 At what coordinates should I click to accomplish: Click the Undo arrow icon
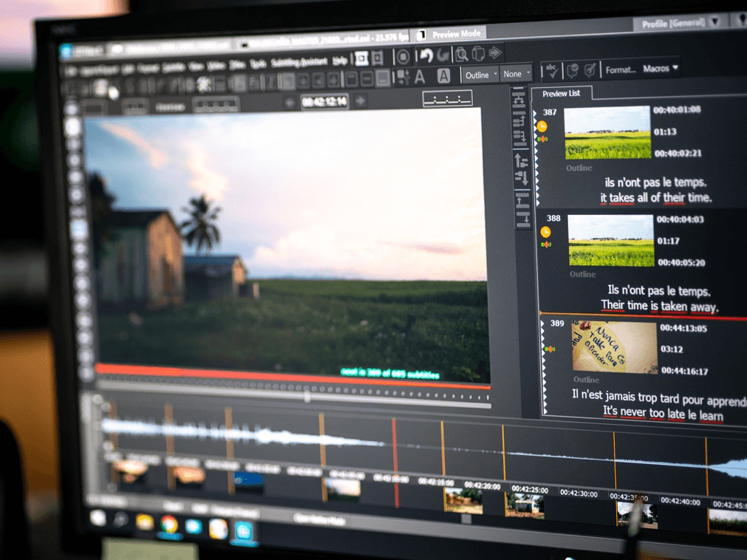426,55
